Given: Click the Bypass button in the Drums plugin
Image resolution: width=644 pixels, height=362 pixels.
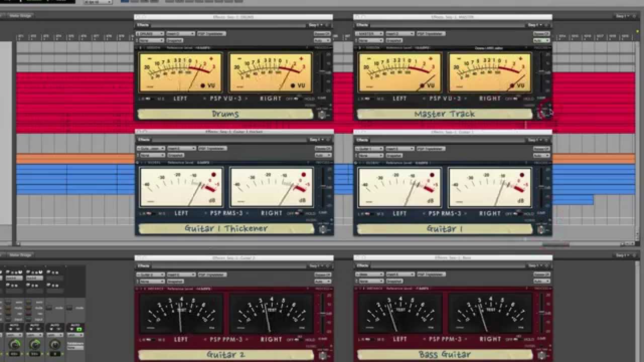Looking at the screenshot, I should 323,34.
